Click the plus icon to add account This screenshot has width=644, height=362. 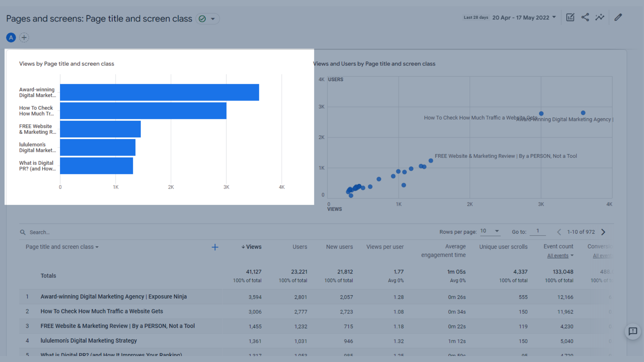pos(24,38)
